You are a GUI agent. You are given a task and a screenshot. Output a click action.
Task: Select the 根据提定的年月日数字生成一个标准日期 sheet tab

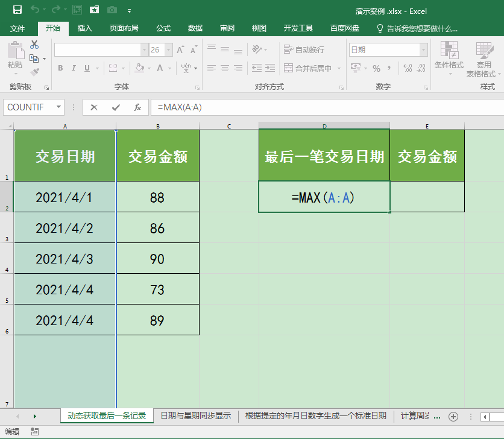316,415
